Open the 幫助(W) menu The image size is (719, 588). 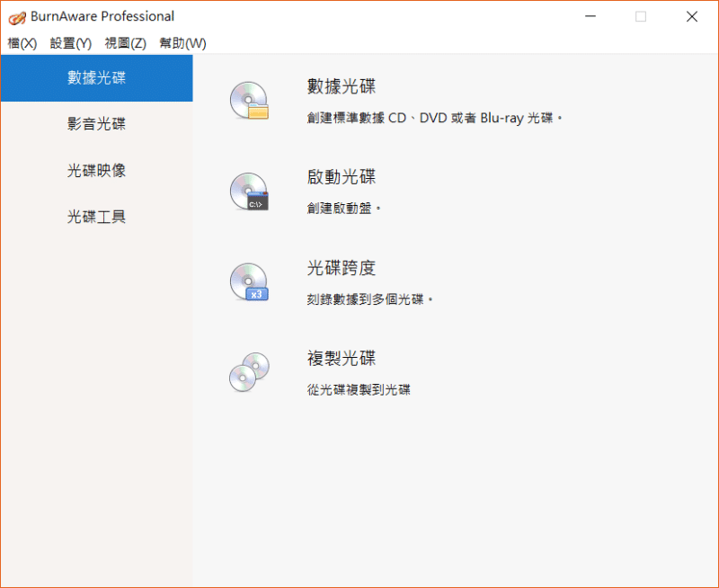click(x=182, y=43)
